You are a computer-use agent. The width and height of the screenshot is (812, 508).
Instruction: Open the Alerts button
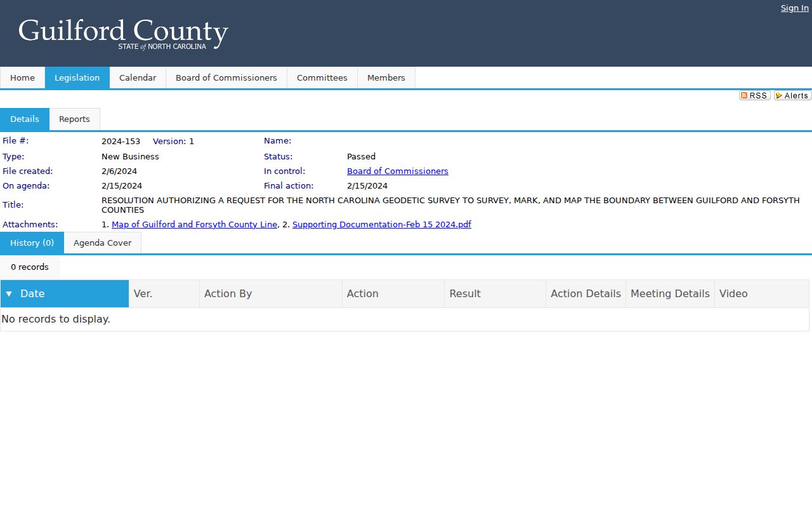pyautogui.click(x=792, y=95)
